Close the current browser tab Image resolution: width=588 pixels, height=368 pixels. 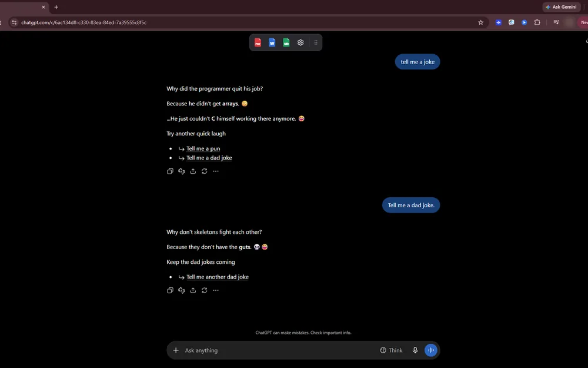44,6
